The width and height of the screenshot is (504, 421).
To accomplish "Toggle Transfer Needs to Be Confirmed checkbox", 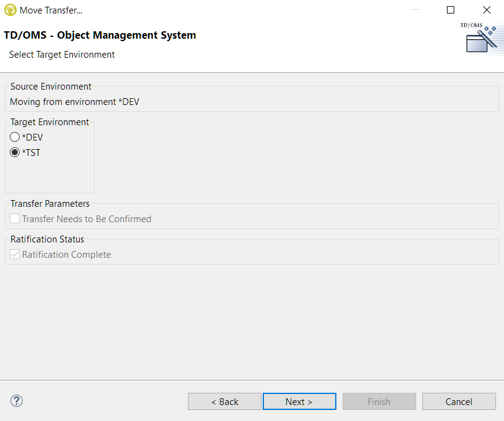I will 15,218.
